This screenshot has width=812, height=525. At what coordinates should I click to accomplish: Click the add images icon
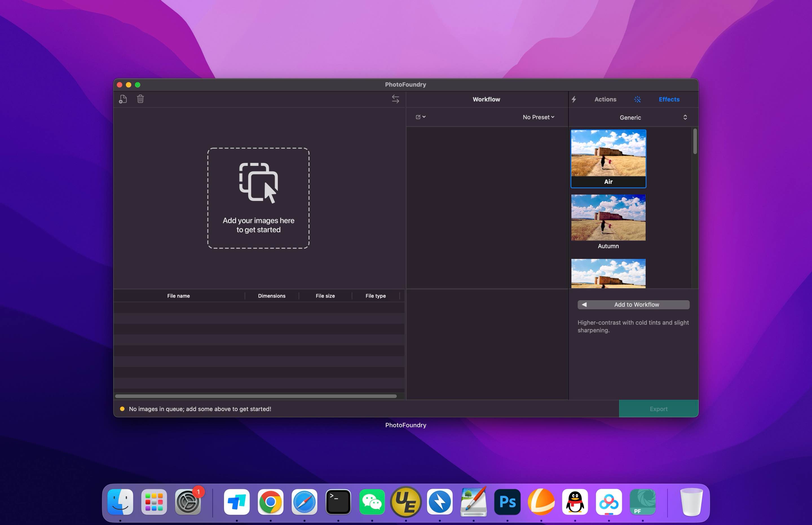coord(123,99)
